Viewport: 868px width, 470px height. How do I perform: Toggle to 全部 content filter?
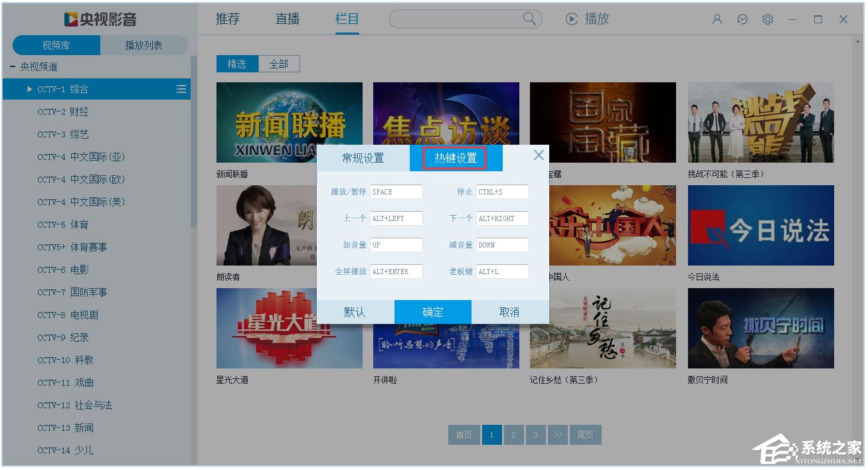point(280,63)
